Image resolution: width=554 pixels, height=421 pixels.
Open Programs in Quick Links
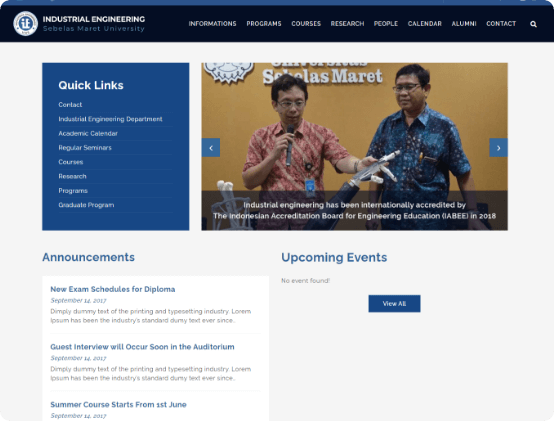pos(73,191)
